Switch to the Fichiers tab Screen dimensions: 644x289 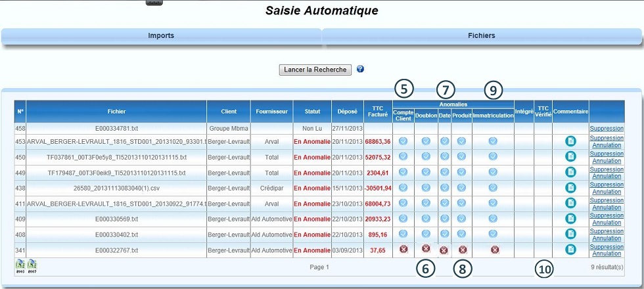[x=481, y=35]
